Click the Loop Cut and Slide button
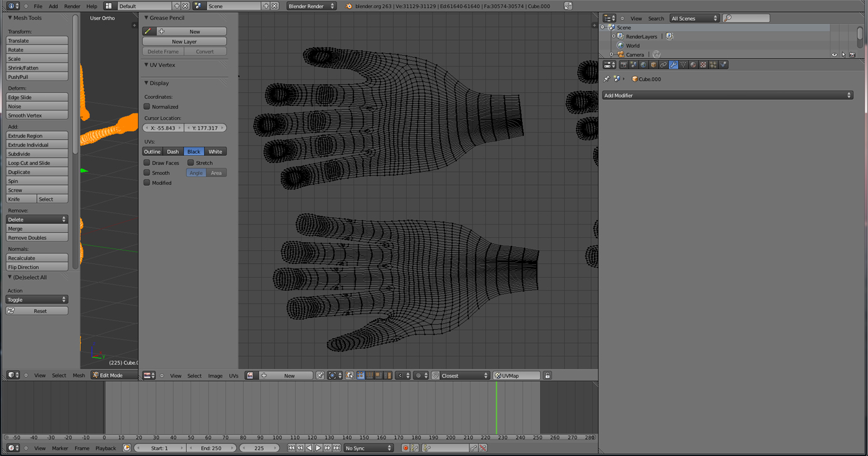The width and height of the screenshot is (868, 456). click(37, 163)
